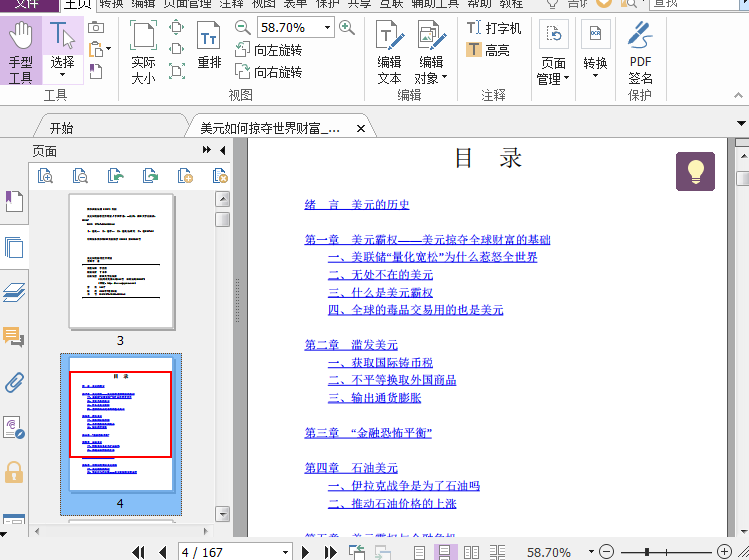Click the purple lightbulb tip icon
This screenshot has height=560, width=749.
[696, 171]
